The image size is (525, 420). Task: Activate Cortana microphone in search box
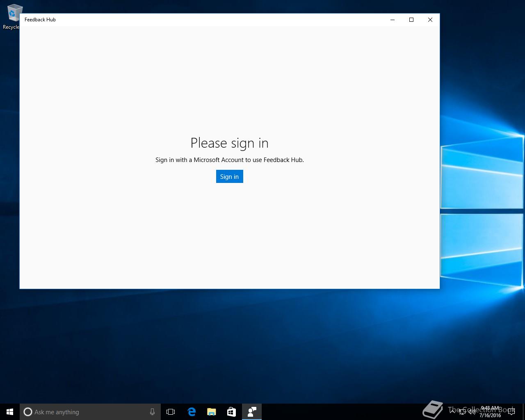[x=152, y=412]
